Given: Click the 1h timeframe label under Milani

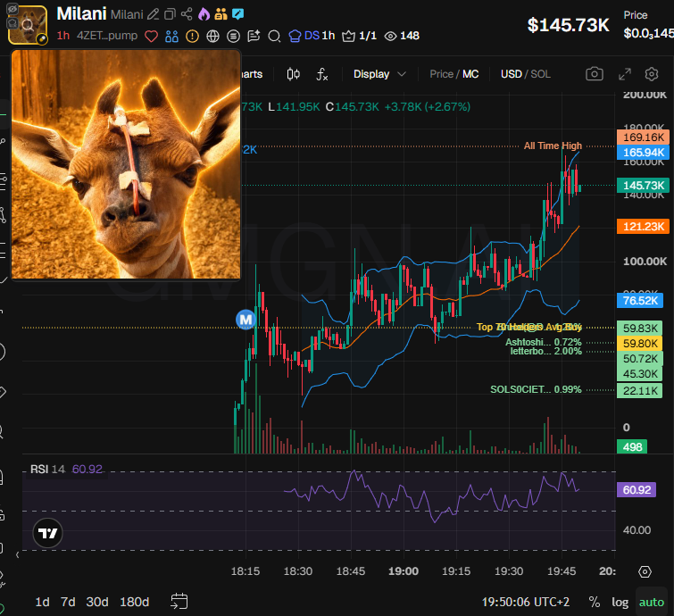Looking at the screenshot, I should pyautogui.click(x=62, y=36).
